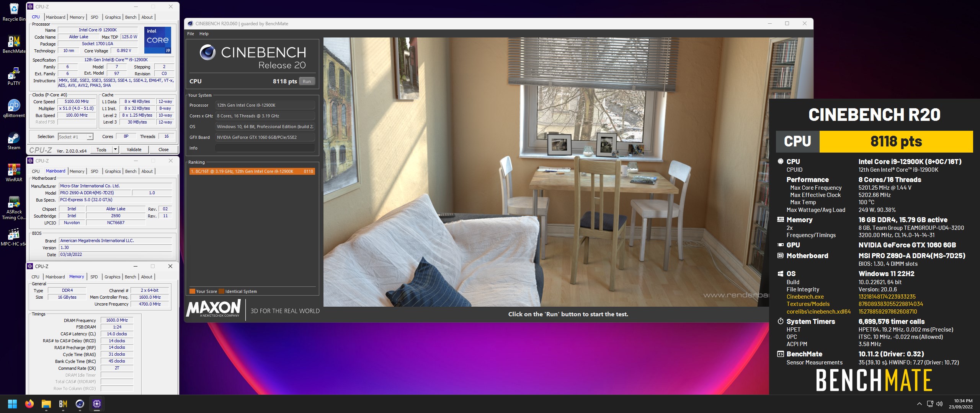The width and height of the screenshot is (980, 413).
Task: Switch to the Memory tab in top CPU-Z window
Action: (x=77, y=17)
